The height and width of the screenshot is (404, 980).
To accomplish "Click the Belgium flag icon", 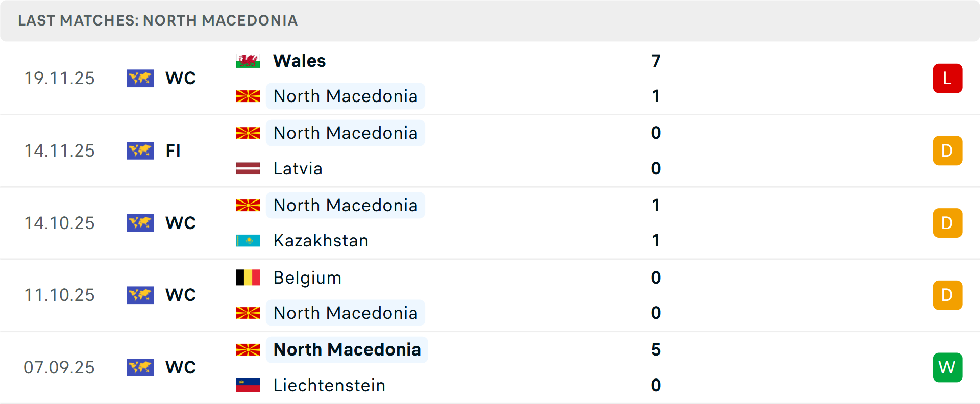I will point(249,277).
